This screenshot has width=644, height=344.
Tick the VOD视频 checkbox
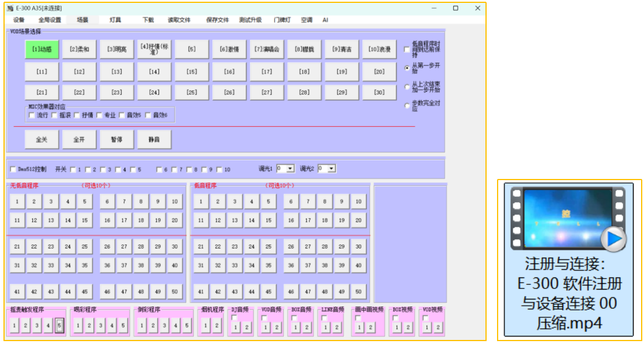pyautogui.click(x=425, y=317)
